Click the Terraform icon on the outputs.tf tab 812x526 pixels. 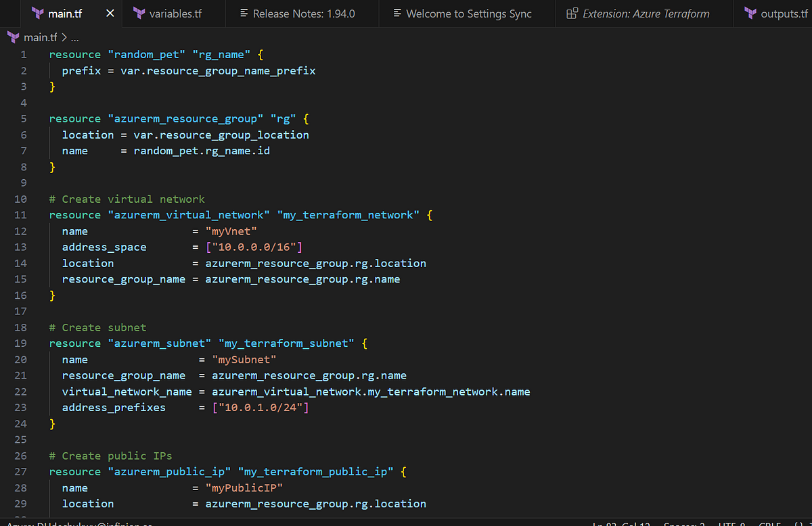(751, 13)
